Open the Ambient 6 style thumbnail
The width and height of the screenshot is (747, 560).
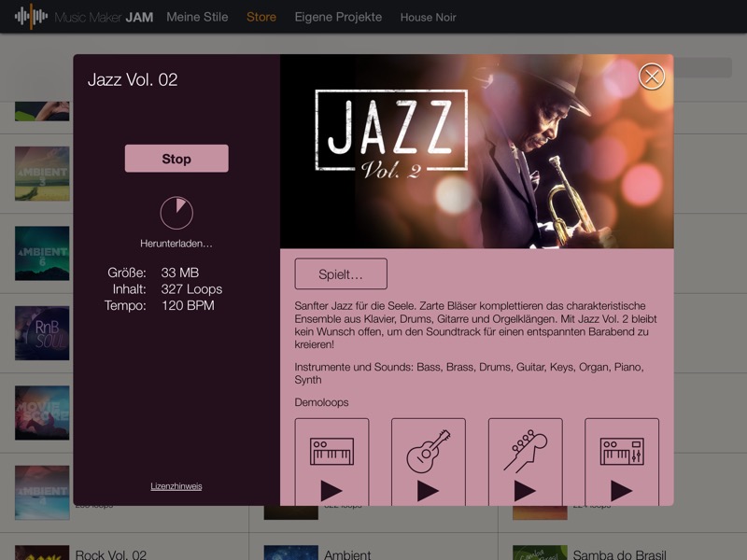pyautogui.click(x=42, y=253)
